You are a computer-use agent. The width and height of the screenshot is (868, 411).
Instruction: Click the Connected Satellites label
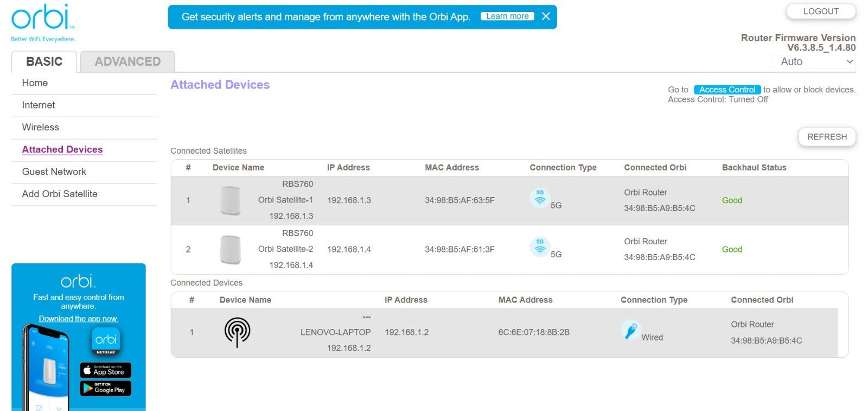tap(208, 151)
